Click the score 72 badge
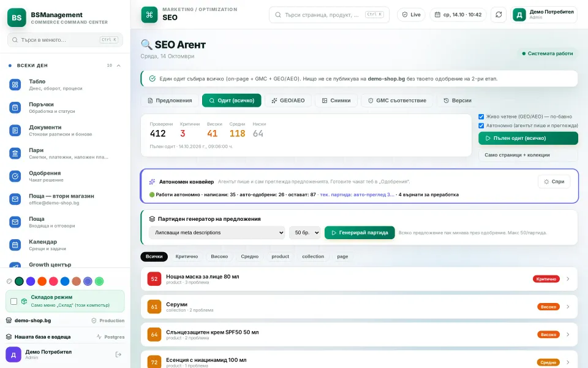Screen dimensions: 588x368 [154, 362]
